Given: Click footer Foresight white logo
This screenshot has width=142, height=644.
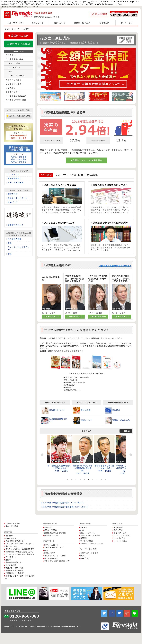Looking at the screenshot, I should click(125, 626).
